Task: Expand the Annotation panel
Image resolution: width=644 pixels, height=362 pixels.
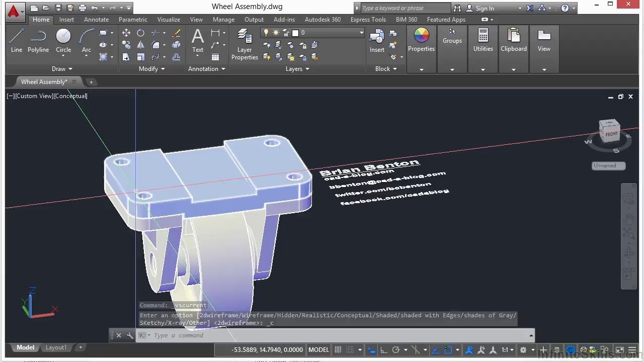Action: point(207,69)
